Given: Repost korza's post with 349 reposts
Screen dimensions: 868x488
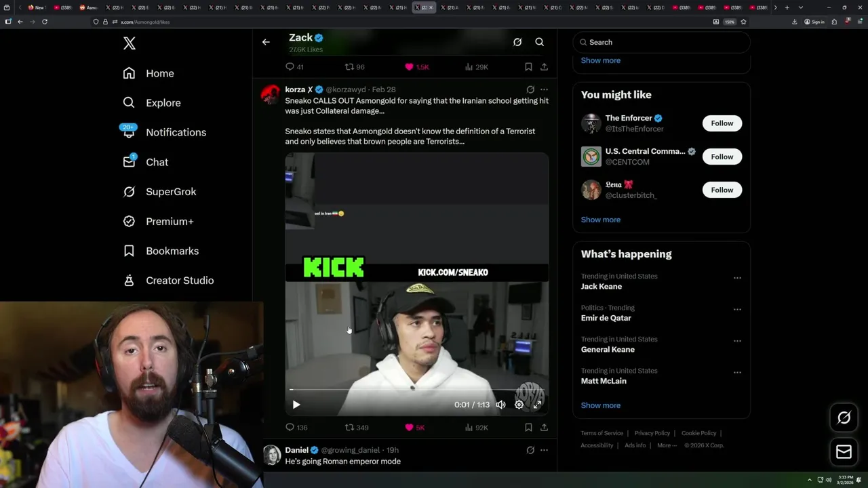Looking at the screenshot, I should (357, 428).
